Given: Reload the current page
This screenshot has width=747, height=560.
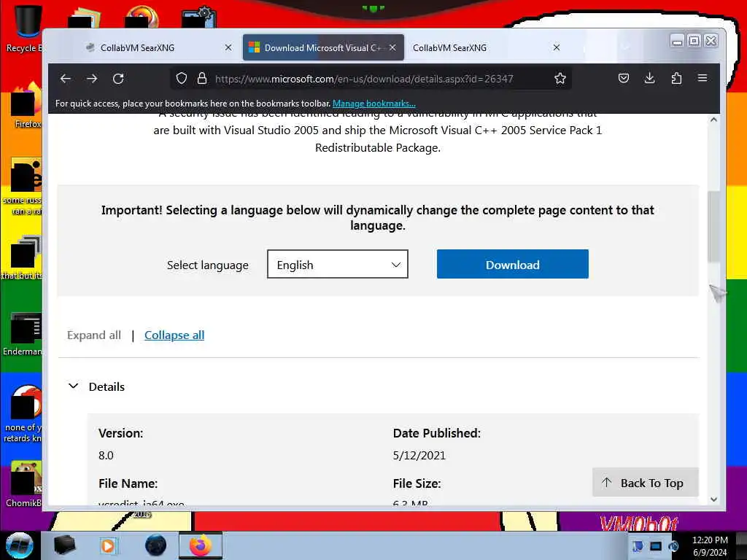Looking at the screenshot, I should 118,79.
